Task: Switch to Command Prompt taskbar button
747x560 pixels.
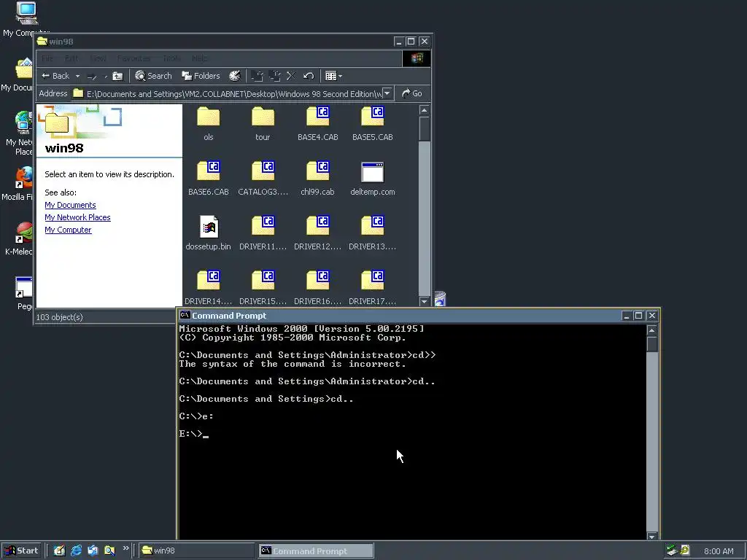Action: pyautogui.click(x=317, y=551)
